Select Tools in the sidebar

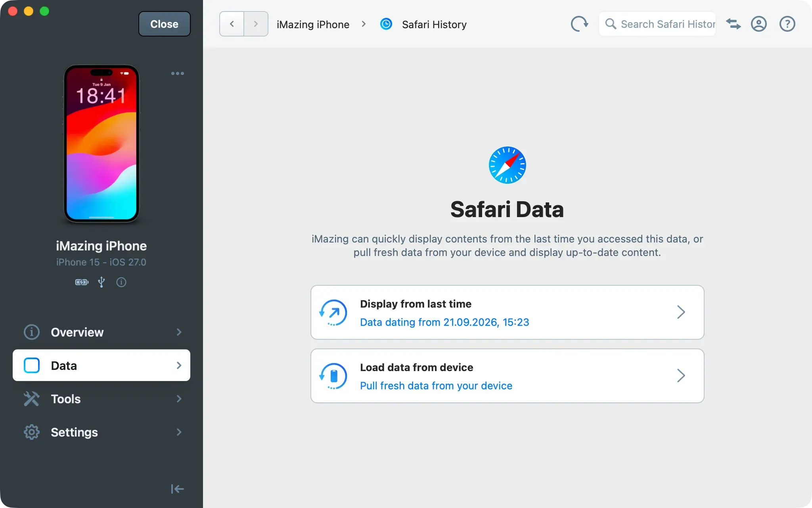(x=101, y=399)
